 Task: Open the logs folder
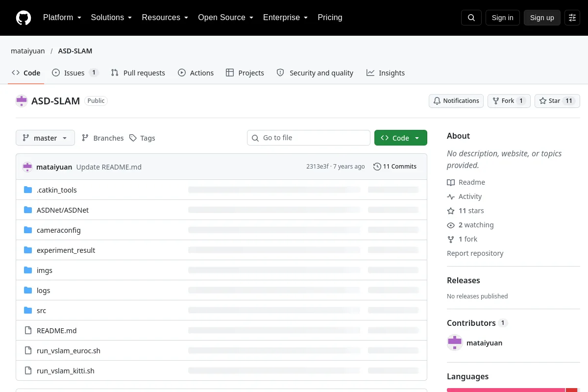pos(44,291)
